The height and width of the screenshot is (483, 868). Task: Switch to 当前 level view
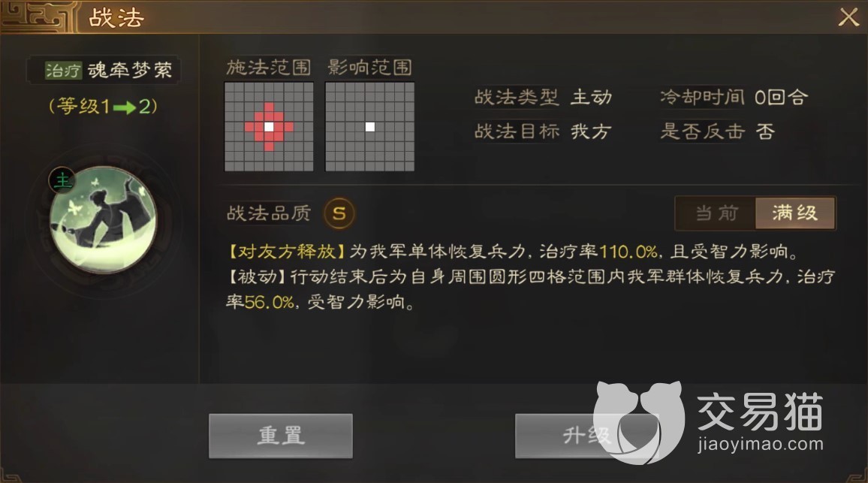[716, 213]
